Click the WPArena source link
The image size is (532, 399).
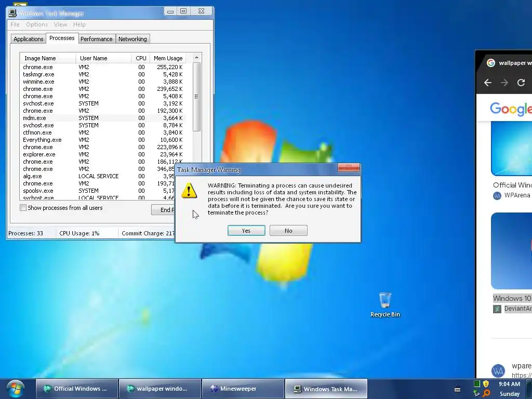coord(517,195)
